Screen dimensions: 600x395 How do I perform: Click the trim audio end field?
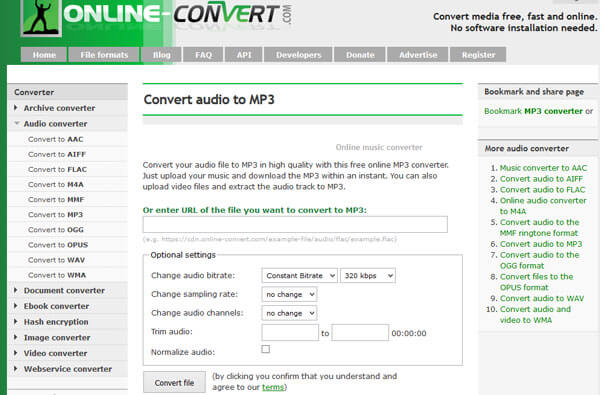[x=360, y=332]
